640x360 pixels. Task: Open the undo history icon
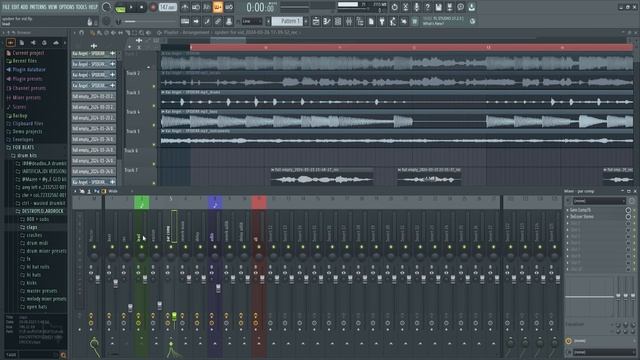[x=394, y=7]
